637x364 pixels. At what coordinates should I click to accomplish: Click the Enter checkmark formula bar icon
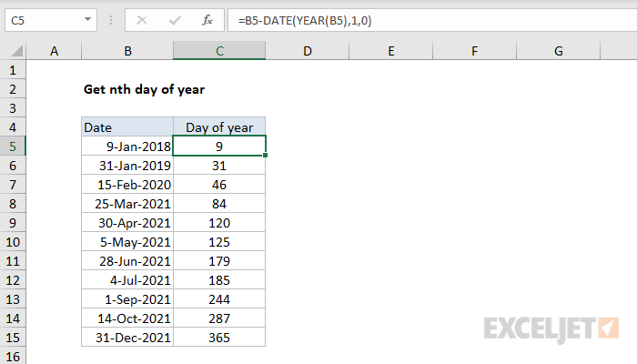pos(175,20)
